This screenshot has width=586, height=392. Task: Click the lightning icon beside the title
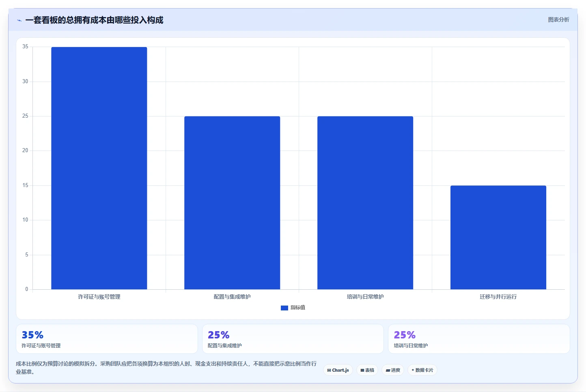[19, 20]
